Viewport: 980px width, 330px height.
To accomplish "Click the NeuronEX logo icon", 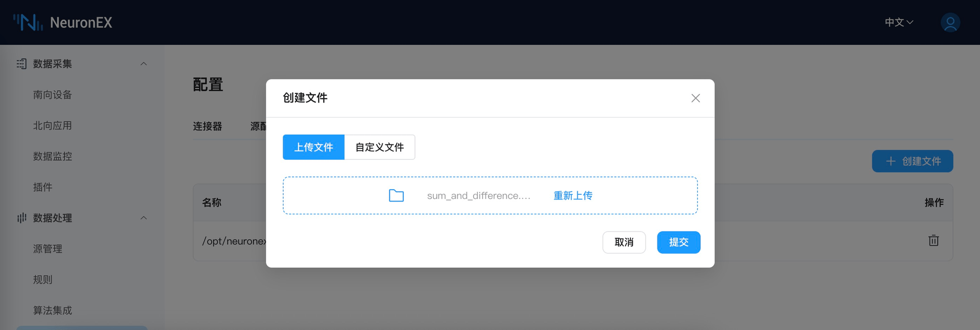I will pyautogui.click(x=28, y=22).
